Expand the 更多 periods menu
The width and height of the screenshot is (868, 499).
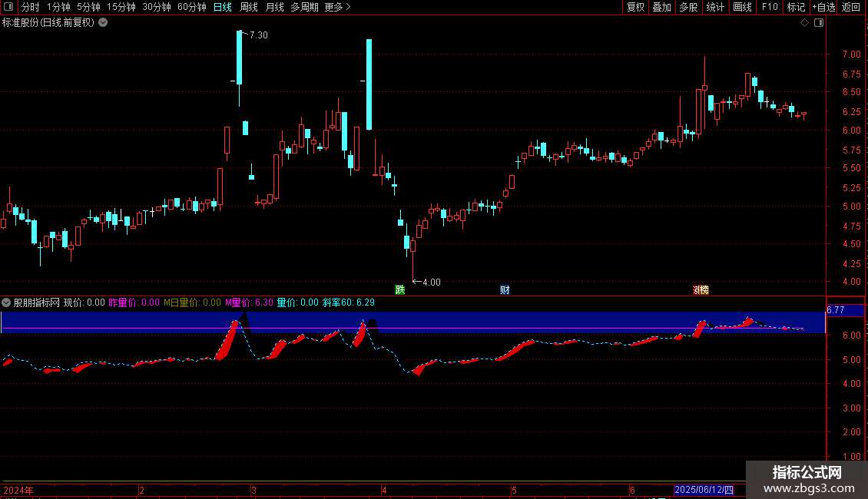click(x=338, y=7)
